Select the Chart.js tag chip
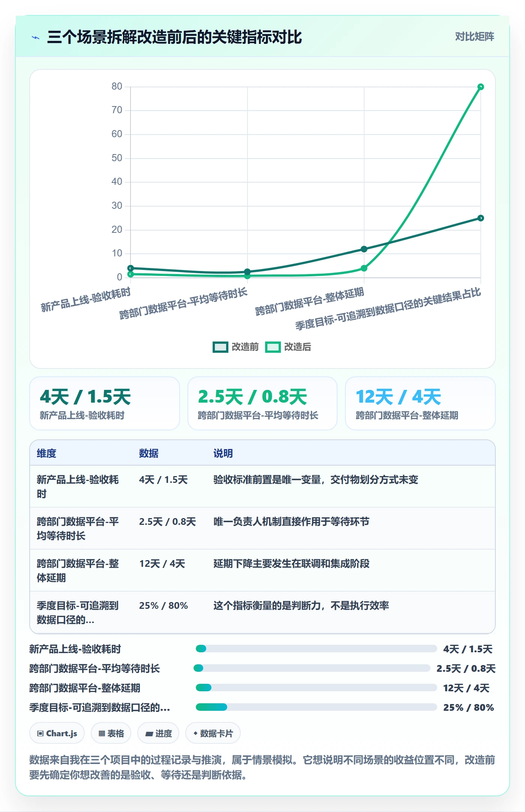 pos(57,733)
